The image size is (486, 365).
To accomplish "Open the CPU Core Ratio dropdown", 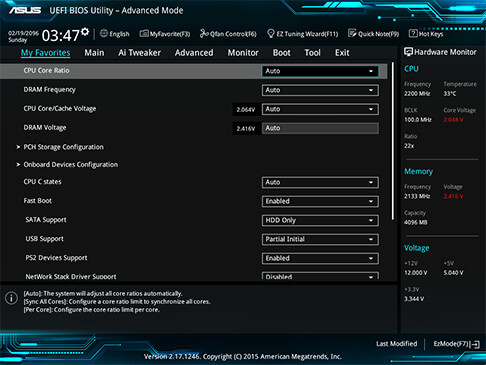I will (x=320, y=71).
